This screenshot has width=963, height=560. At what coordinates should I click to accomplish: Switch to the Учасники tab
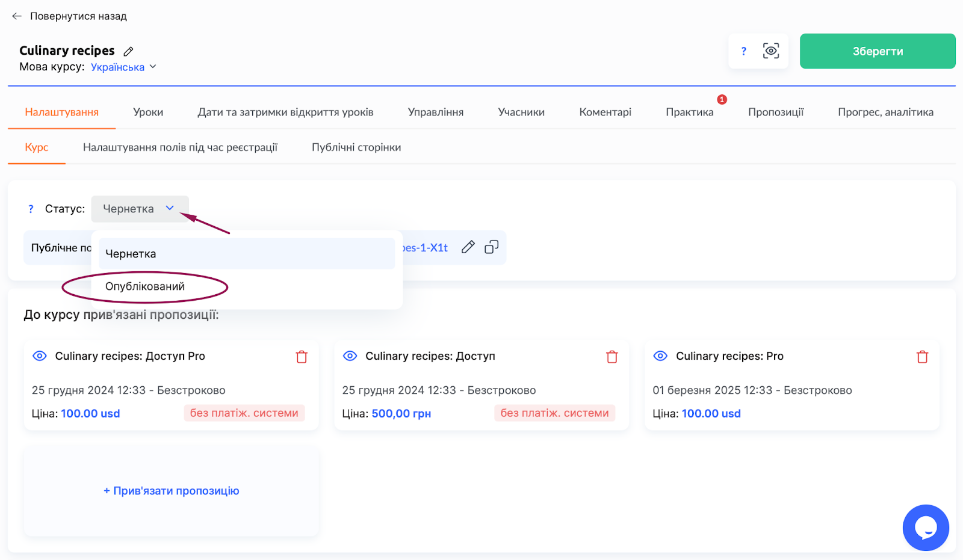coord(521,112)
